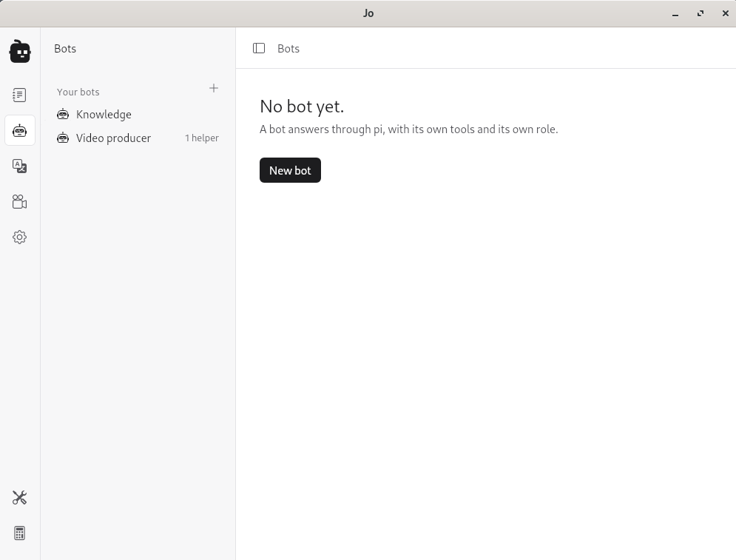Click the 1 helper label
Screen dimensions: 736x560
click(202, 138)
